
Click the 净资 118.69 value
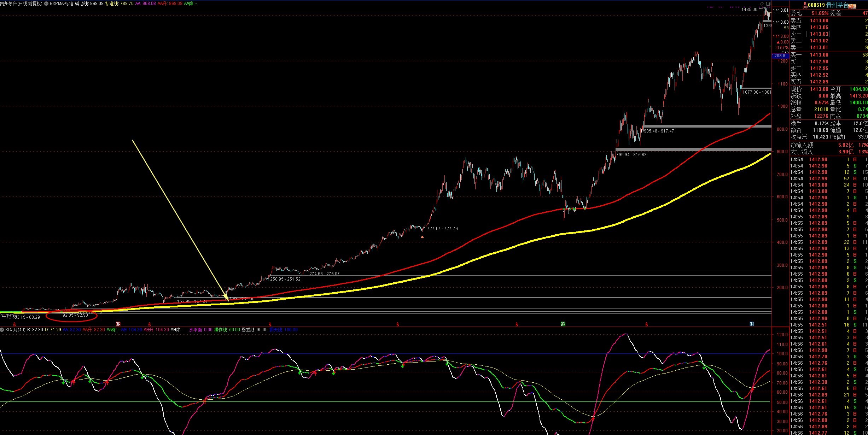point(821,130)
